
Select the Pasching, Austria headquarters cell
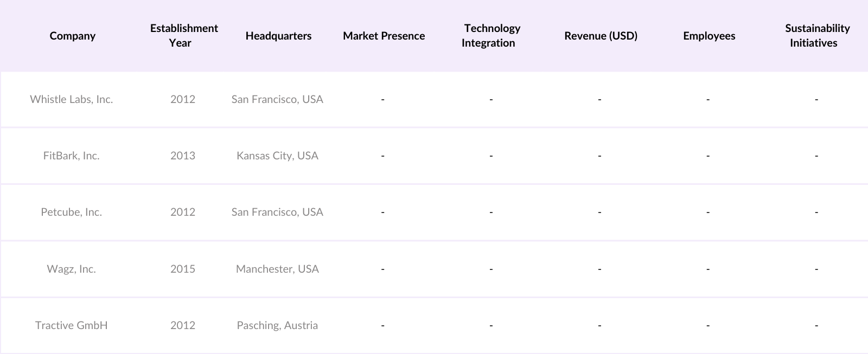(277, 325)
